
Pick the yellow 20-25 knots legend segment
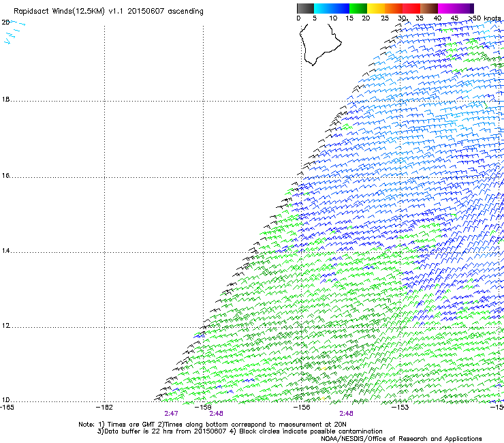coord(376,8)
